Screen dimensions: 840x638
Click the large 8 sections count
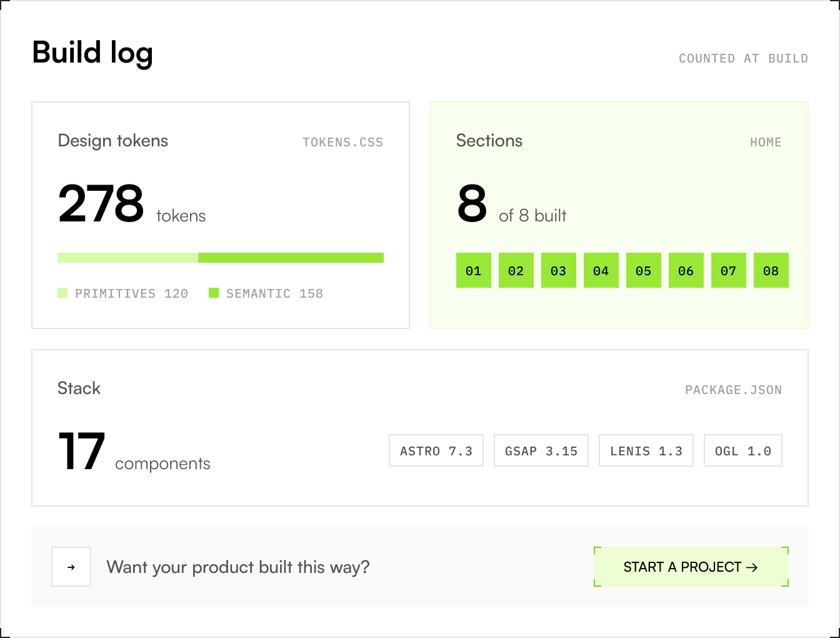click(x=472, y=203)
